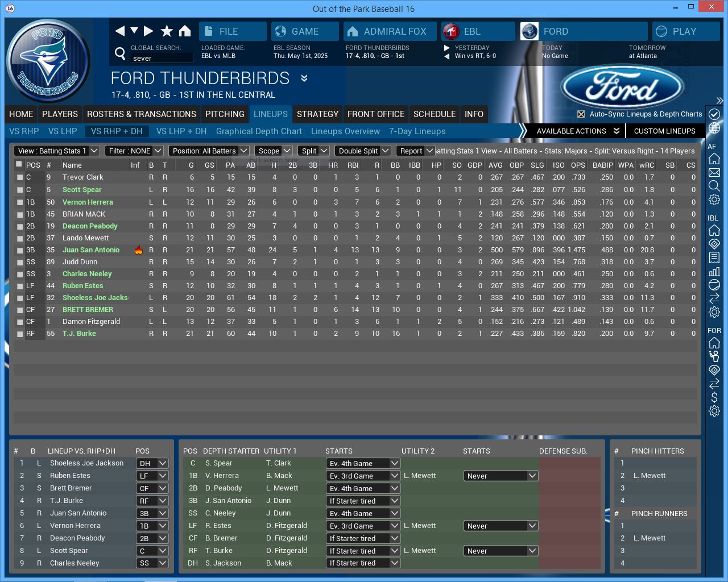Check the box for Judd Dunn row
Image resolution: width=728 pixels, height=582 pixels.
tap(19, 262)
